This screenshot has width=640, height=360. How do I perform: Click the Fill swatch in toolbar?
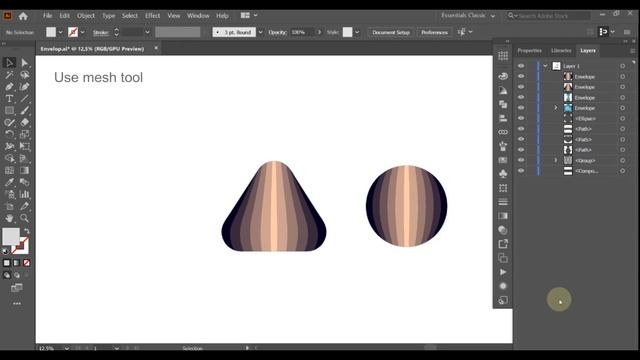pos(11,237)
